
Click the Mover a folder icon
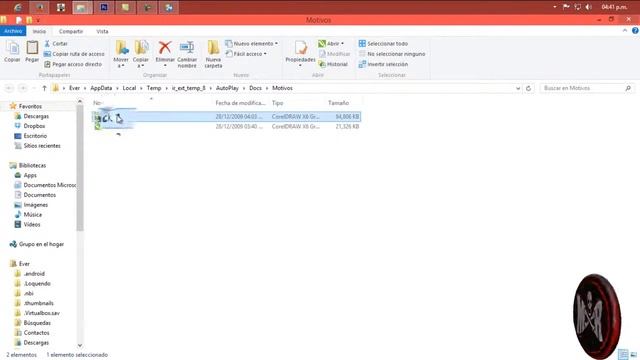pos(121,47)
